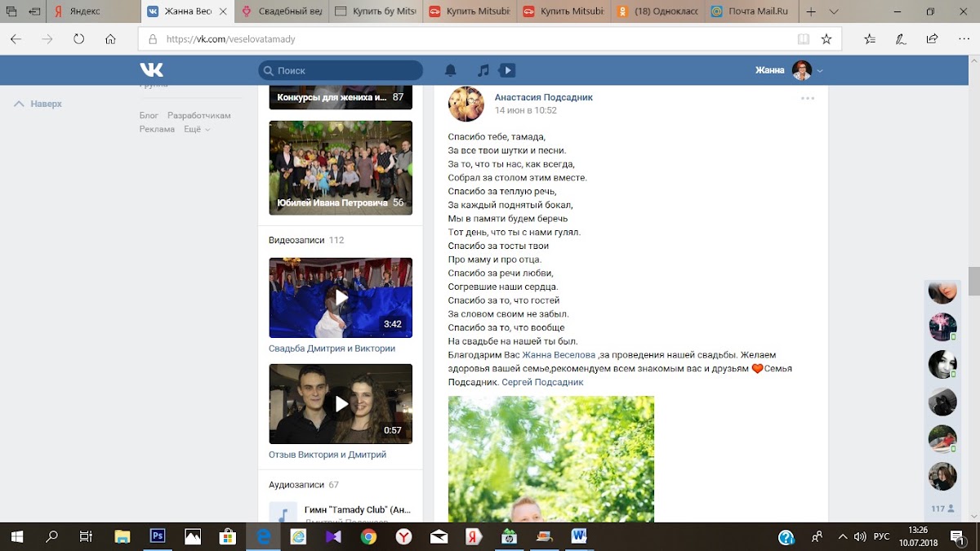This screenshot has height=551, width=980.
Task: Open post timestamp 14 июн в 10:52
Action: coord(526,110)
